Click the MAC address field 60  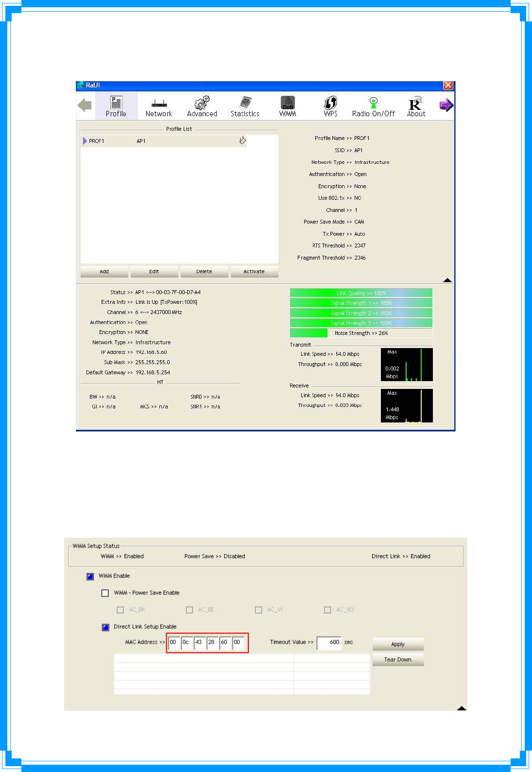pyautogui.click(x=224, y=643)
